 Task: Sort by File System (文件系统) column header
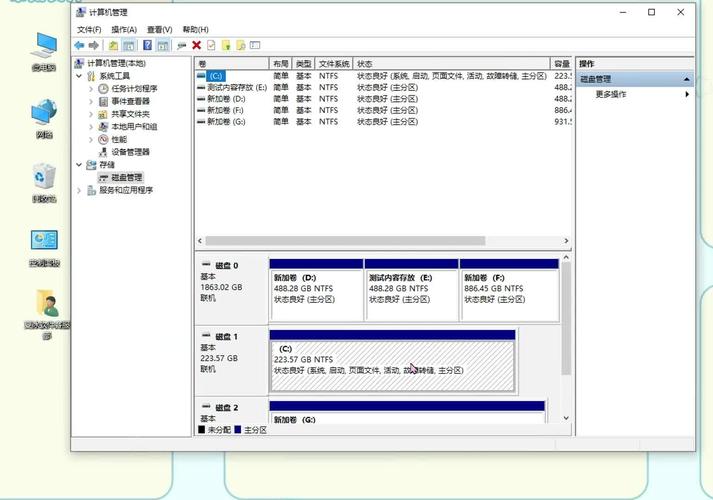click(x=334, y=63)
